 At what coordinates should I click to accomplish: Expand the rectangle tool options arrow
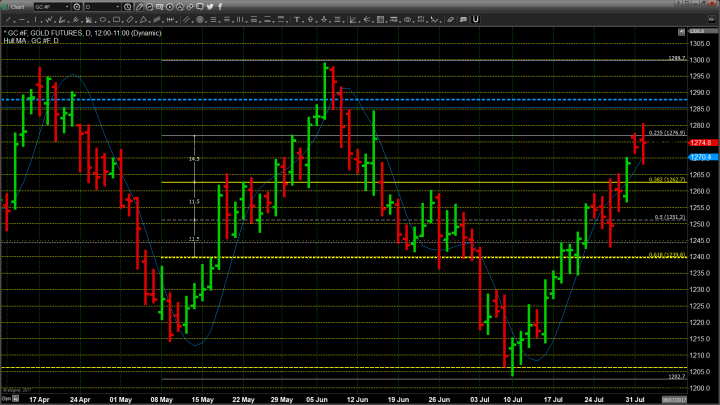[x=123, y=22]
